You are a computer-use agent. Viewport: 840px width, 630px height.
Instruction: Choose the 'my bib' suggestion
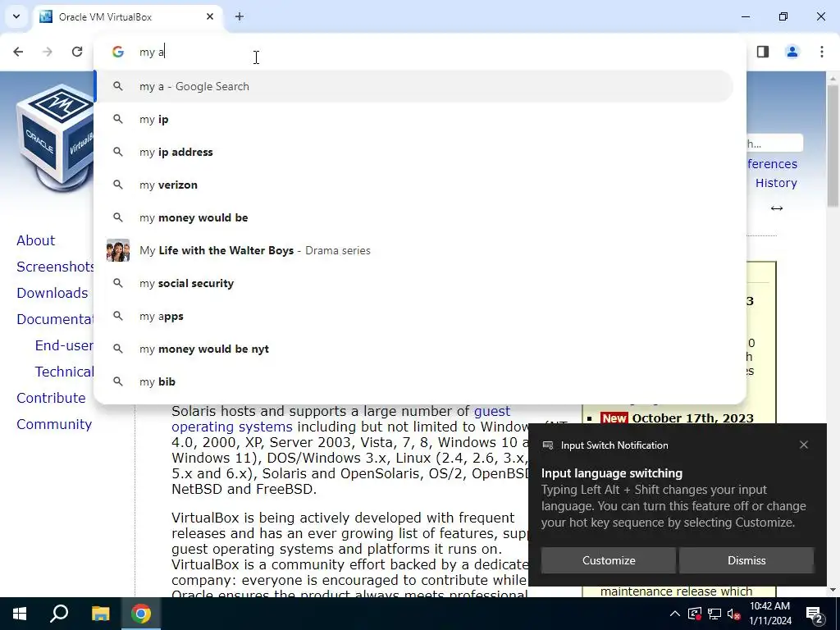[x=413, y=381]
